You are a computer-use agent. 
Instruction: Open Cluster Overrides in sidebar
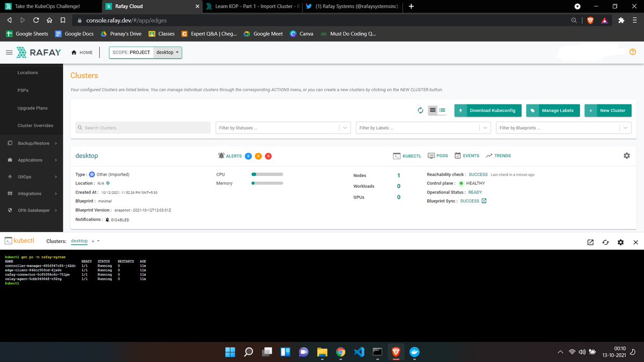point(35,125)
